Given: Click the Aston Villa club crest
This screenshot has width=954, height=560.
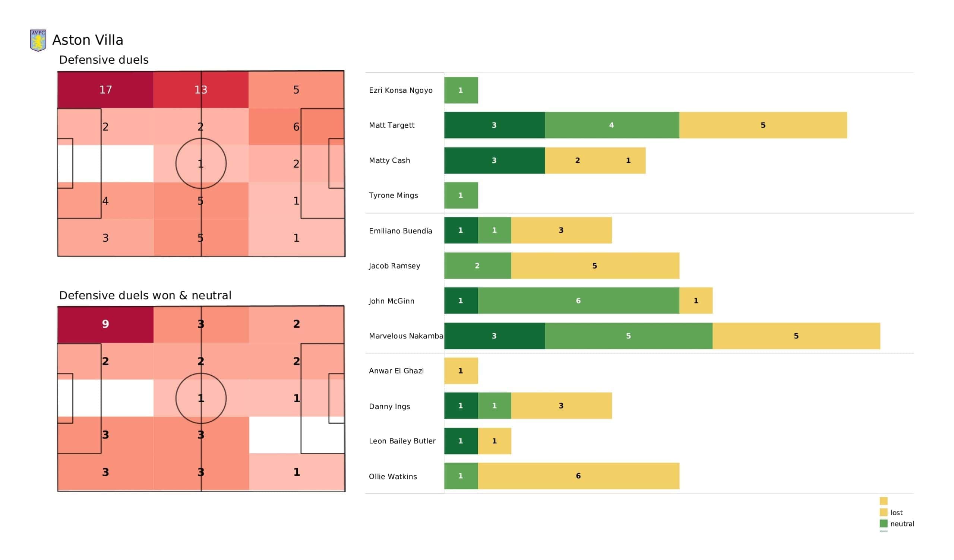Looking at the screenshot, I should (38, 40).
